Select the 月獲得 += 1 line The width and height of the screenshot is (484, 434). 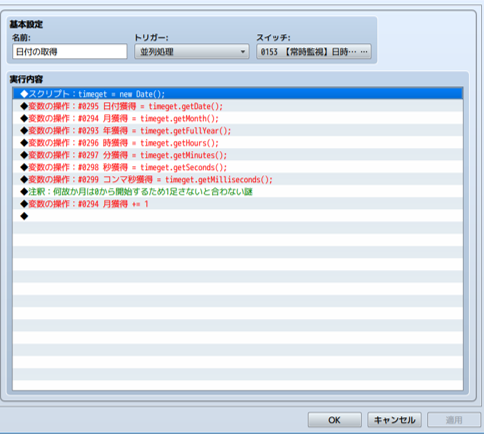click(x=238, y=204)
